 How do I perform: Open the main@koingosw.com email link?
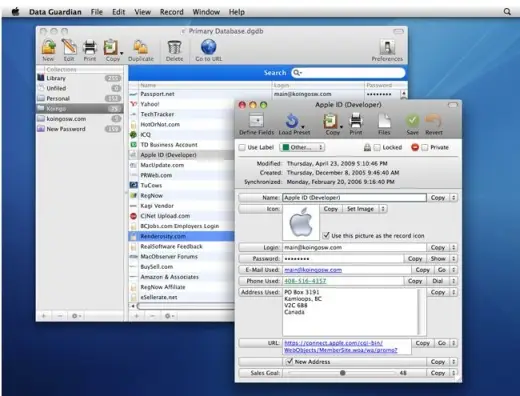(x=313, y=270)
